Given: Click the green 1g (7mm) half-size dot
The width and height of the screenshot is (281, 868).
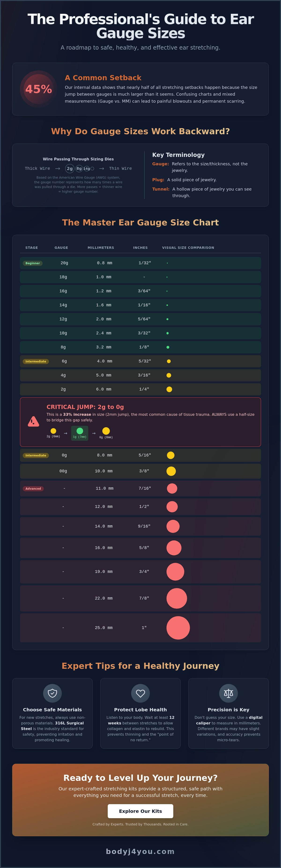Looking at the screenshot, I should coord(80,431).
